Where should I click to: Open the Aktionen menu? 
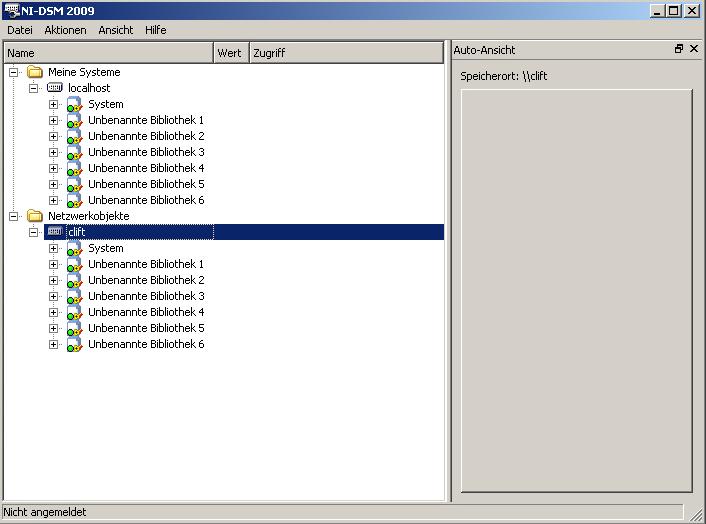click(65, 30)
